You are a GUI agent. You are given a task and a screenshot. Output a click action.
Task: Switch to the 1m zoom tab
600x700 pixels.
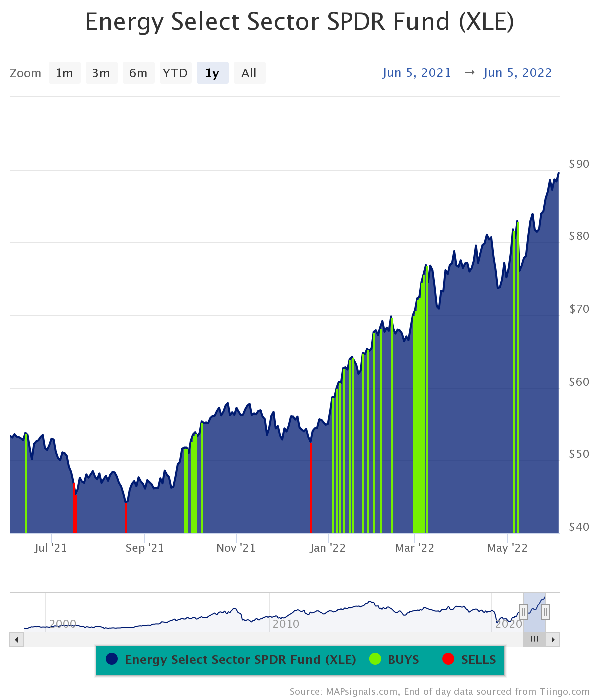point(64,73)
